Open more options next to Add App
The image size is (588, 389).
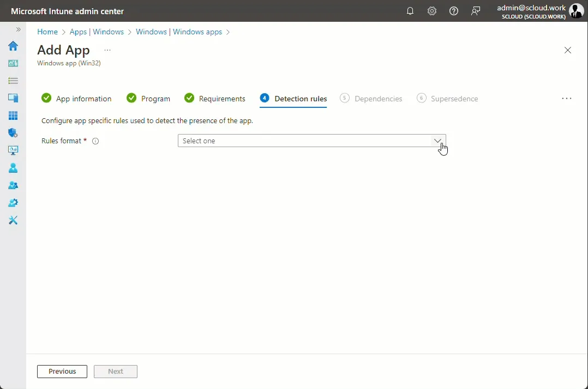(x=107, y=50)
